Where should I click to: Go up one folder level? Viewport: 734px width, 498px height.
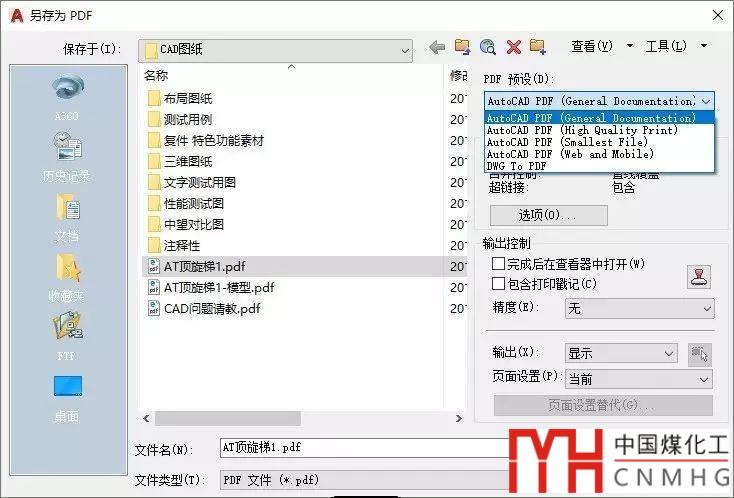click(462, 46)
